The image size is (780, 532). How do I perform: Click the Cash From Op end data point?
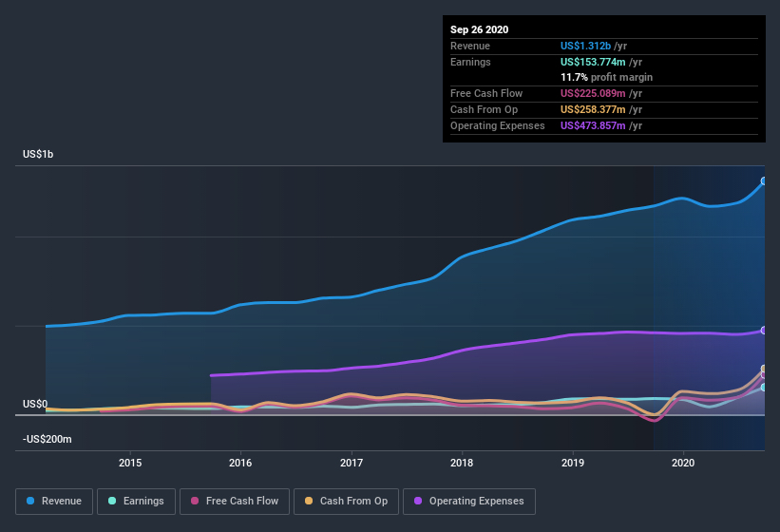764,369
